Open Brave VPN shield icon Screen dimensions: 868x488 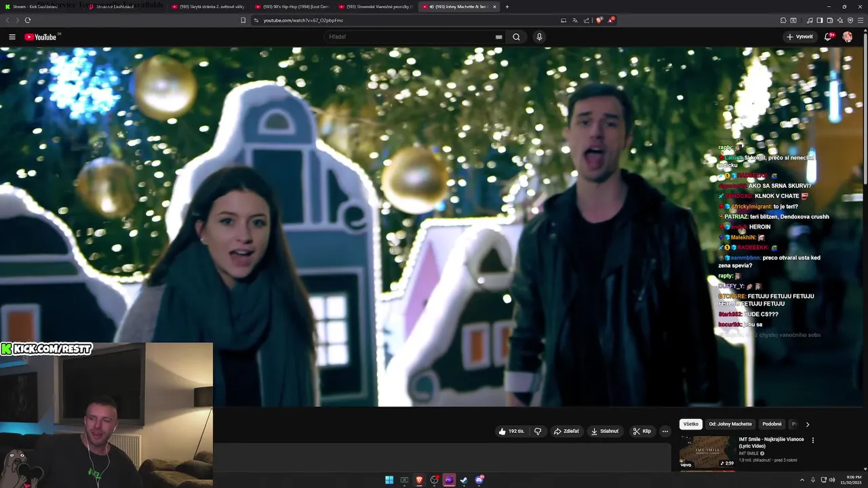pos(850,20)
